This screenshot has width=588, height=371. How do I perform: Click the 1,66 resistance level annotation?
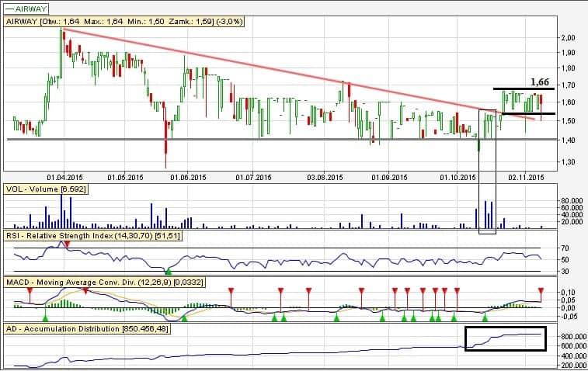[x=540, y=81]
